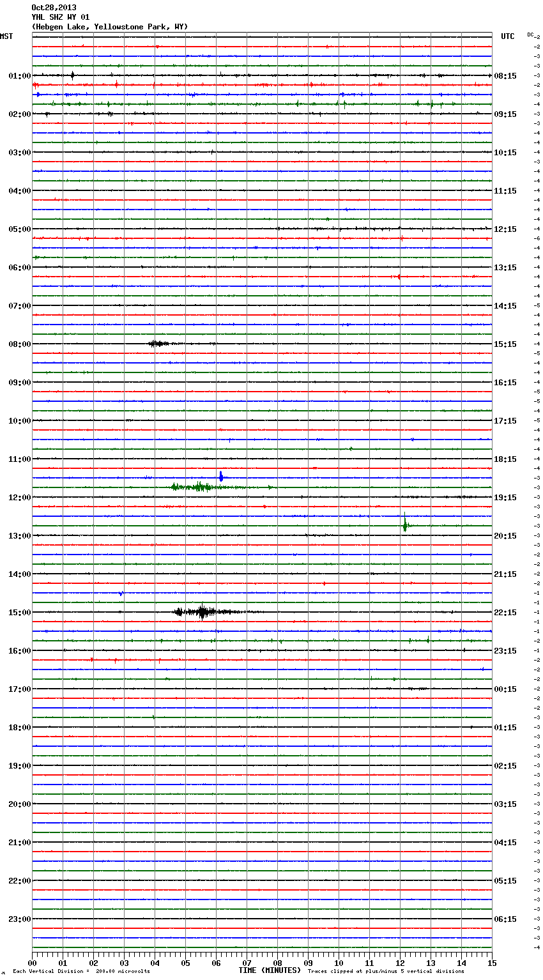Click the 03 minute tick label on x-axis
Viewport: 543px width, 980px height.
click(124, 963)
